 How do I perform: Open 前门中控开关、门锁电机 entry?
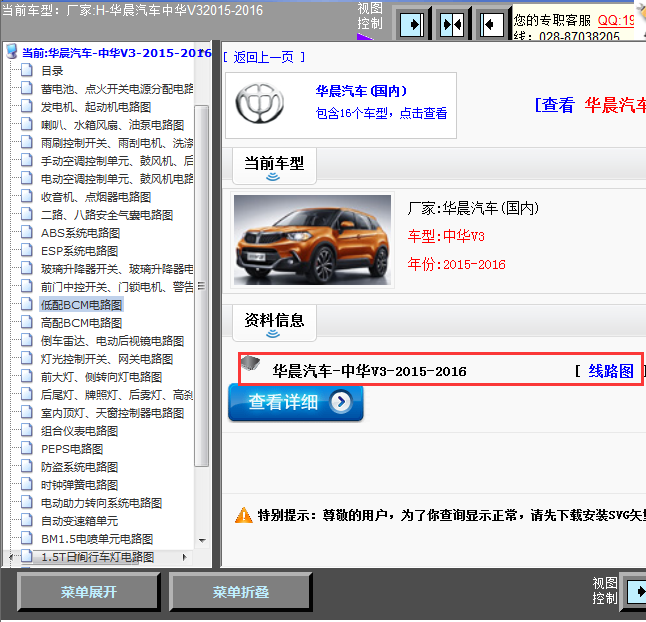click(x=117, y=287)
